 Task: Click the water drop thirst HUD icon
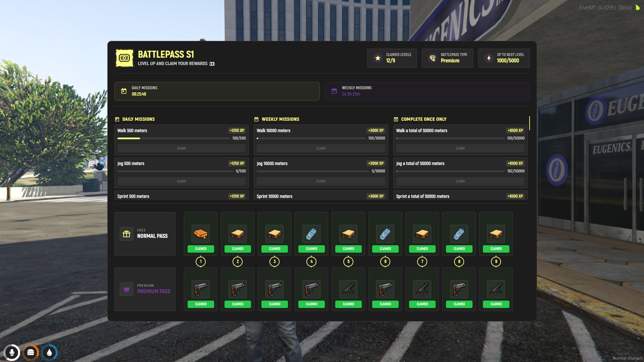click(49, 352)
